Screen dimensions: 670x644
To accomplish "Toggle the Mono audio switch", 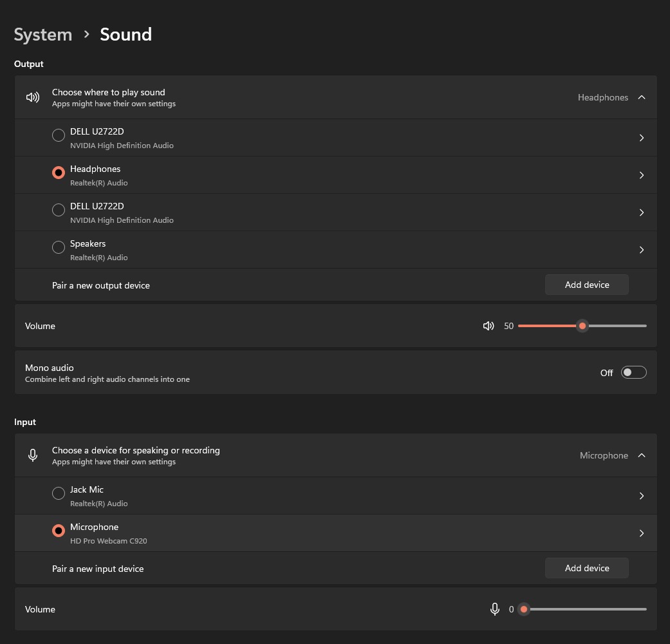I will coord(633,372).
